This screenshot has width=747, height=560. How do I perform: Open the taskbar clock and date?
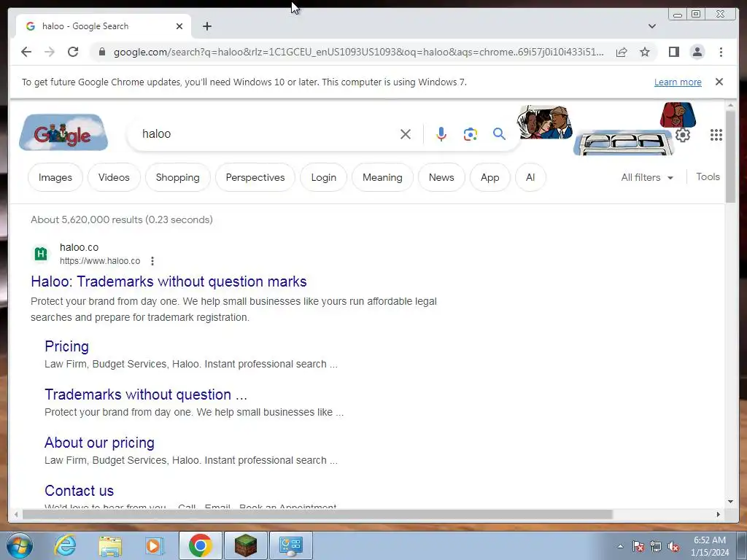coord(709,546)
